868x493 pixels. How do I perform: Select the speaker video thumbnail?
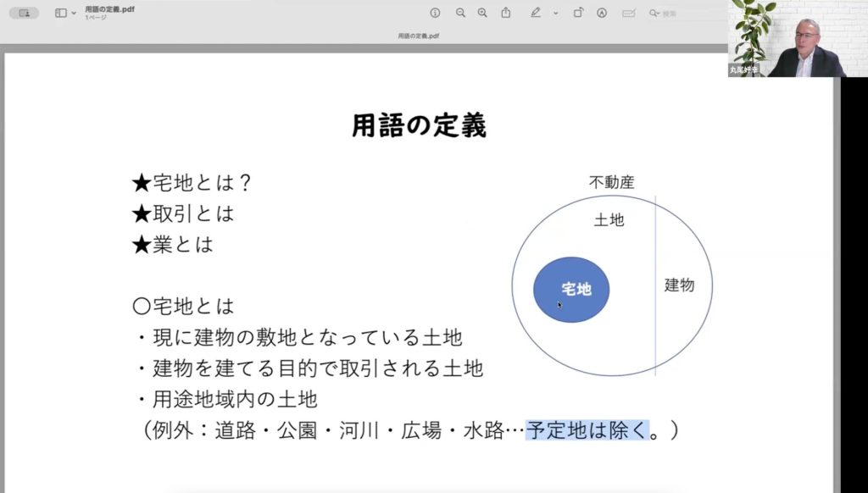point(787,39)
